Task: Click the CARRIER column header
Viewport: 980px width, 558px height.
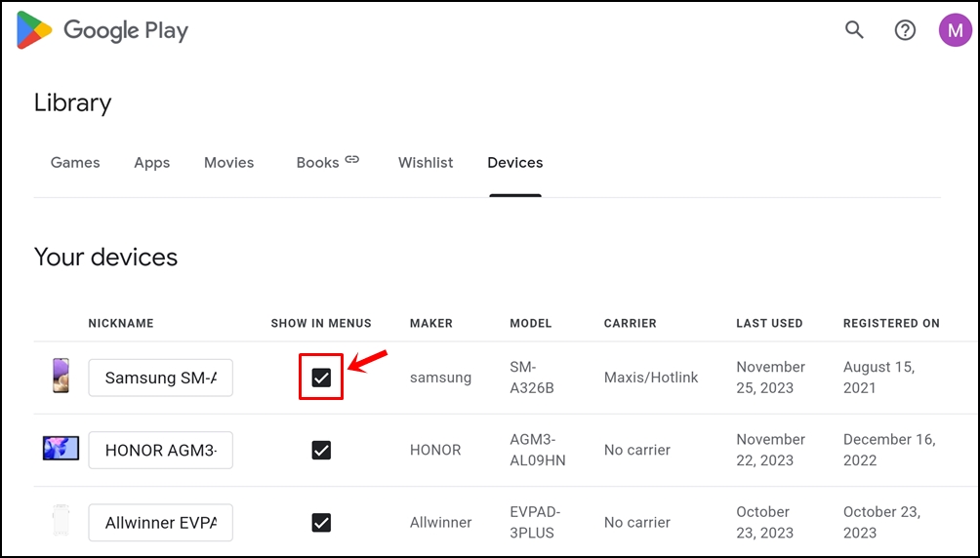Action: point(630,323)
